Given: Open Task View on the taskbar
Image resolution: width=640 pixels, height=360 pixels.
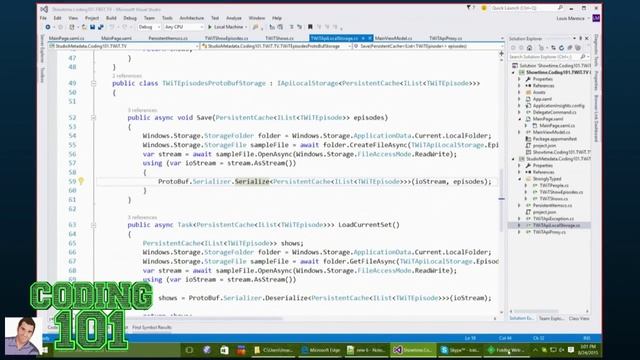Looking at the screenshot, I should click(x=189, y=350).
